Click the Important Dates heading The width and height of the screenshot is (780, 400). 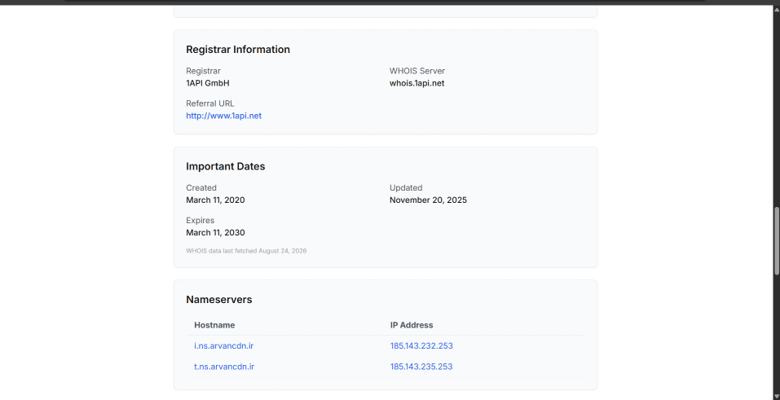225,166
